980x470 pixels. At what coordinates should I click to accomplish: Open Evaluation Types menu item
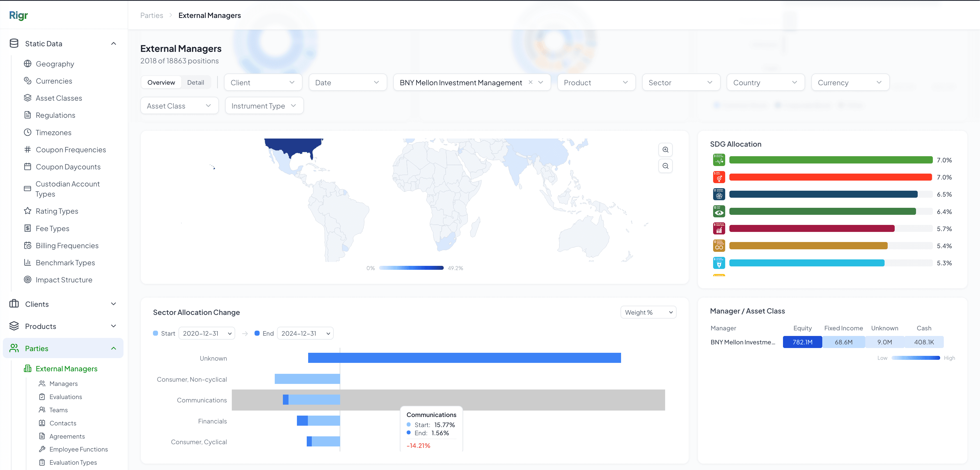coord(73,462)
